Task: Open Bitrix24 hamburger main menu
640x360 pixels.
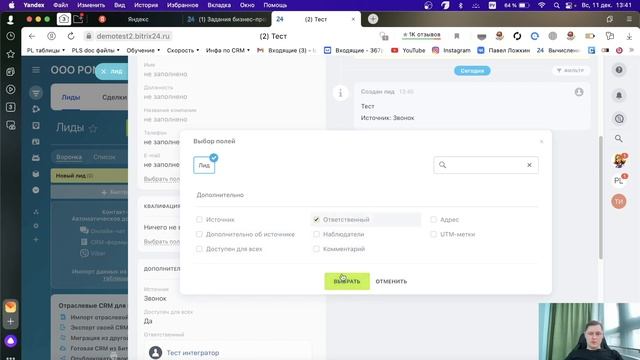Action: coord(36,70)
